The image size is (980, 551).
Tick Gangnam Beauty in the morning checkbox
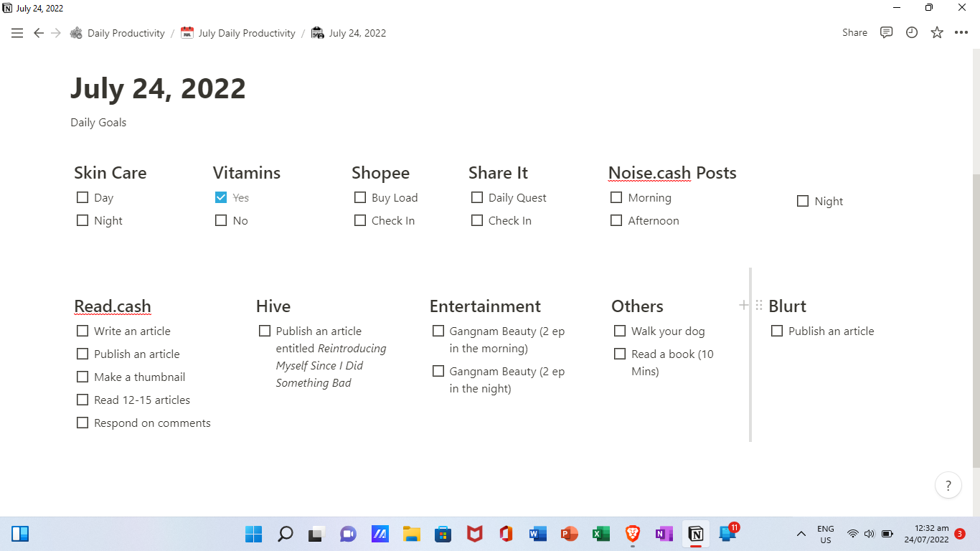click(x=438, y=331)
